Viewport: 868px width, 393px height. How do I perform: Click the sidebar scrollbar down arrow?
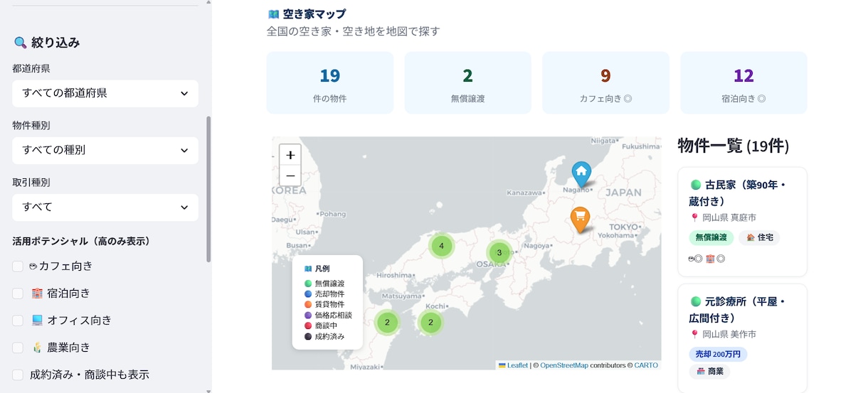[x=208, y=390]
